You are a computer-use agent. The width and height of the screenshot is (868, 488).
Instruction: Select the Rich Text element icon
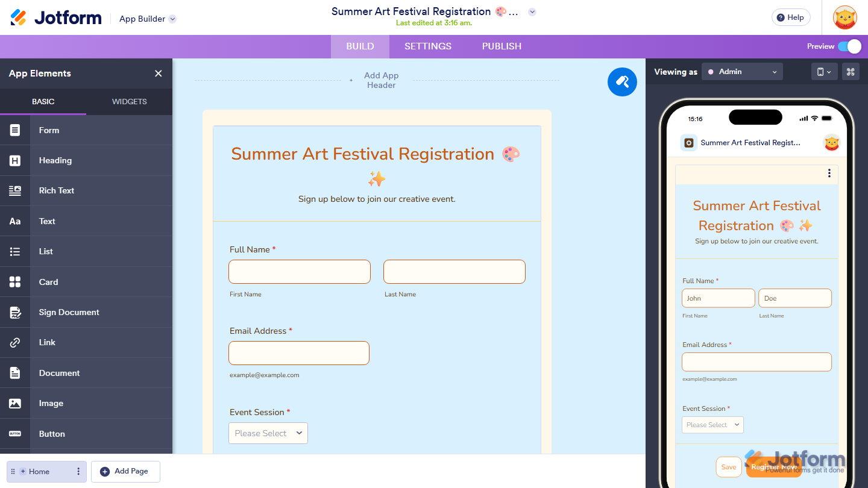14,190
